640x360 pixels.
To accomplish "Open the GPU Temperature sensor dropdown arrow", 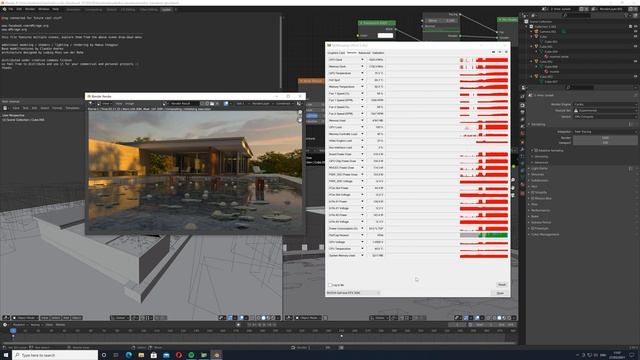I will tap(362, 73).
